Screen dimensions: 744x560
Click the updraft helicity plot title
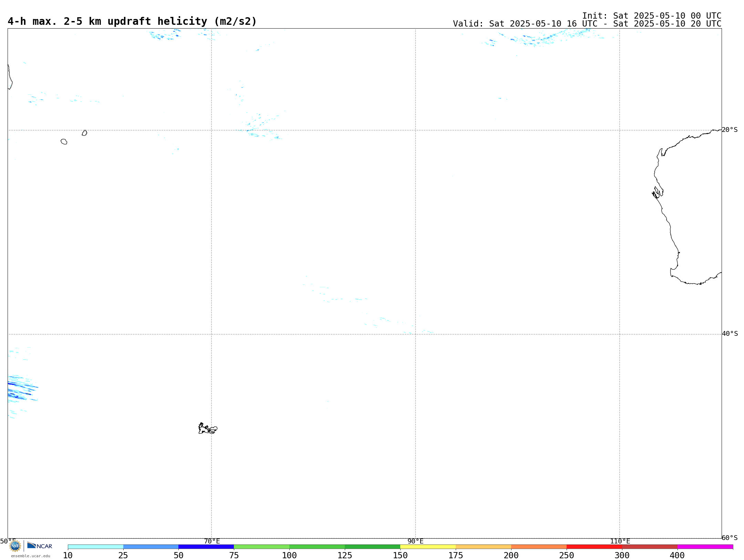point(132,21)
